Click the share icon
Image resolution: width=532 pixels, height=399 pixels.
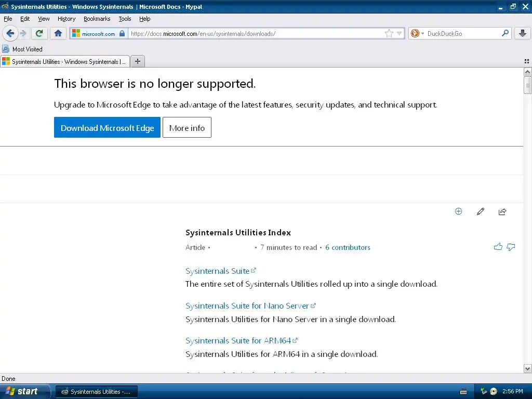(502, 212)
